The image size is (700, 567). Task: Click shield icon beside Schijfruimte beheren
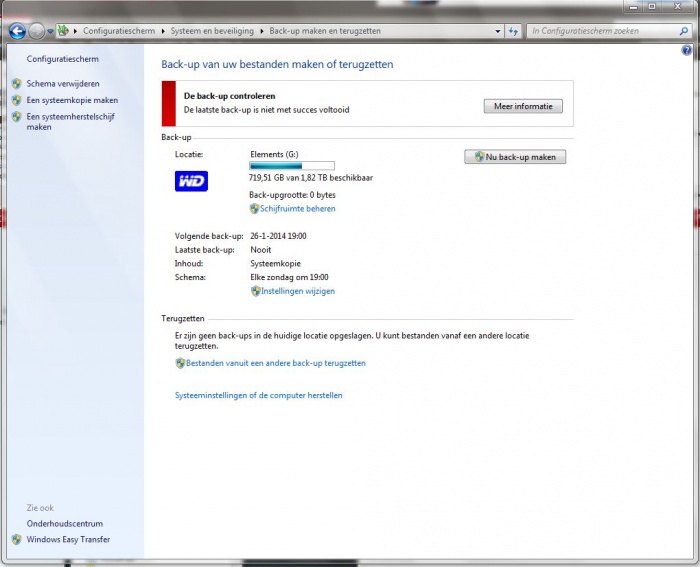(254, 208)
